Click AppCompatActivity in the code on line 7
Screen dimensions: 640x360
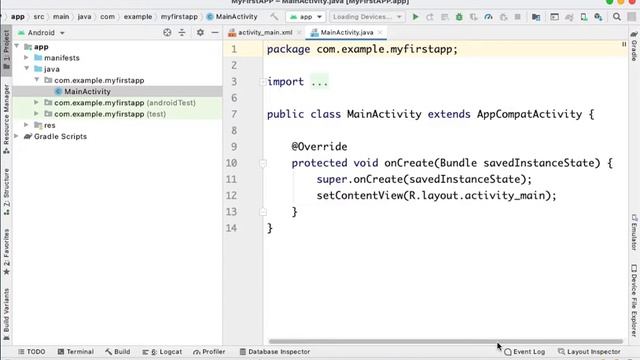tap(529, 114)
